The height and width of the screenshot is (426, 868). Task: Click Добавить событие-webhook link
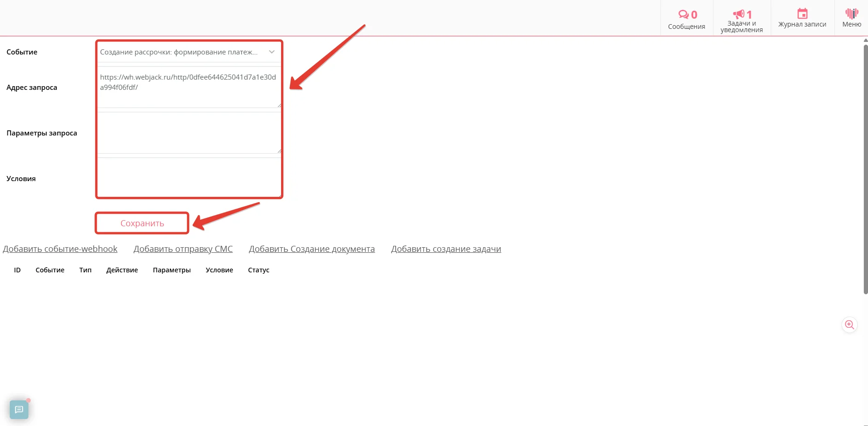[60, 249]
